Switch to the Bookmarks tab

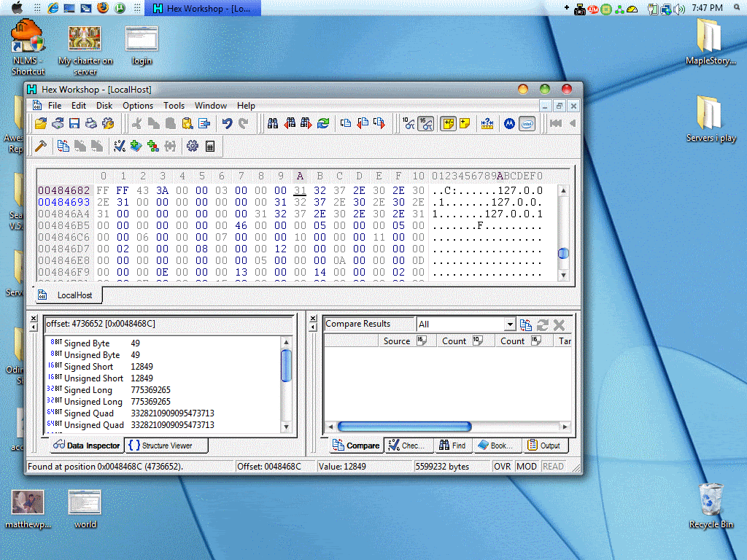(498, 446)
